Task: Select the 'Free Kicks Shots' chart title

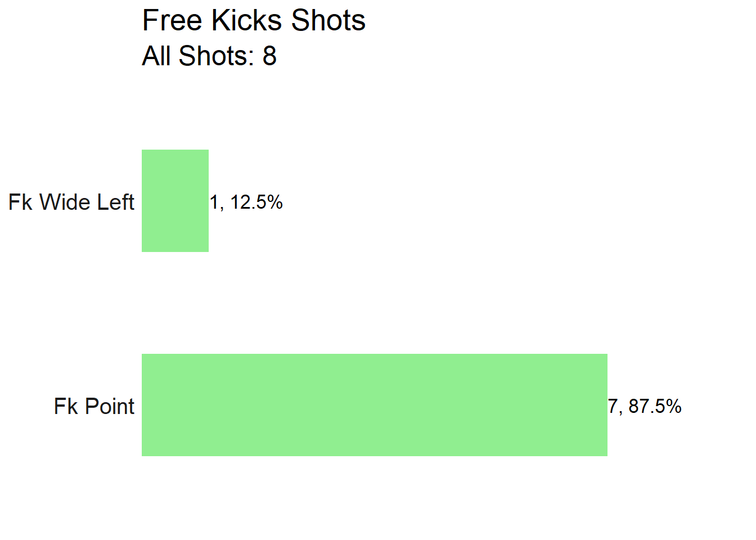Action: [x=254, y=21]
